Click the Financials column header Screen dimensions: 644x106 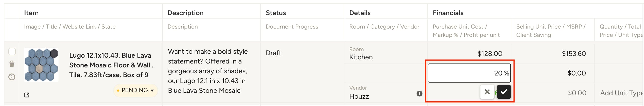pyautogui.click(x=448, y=13)
